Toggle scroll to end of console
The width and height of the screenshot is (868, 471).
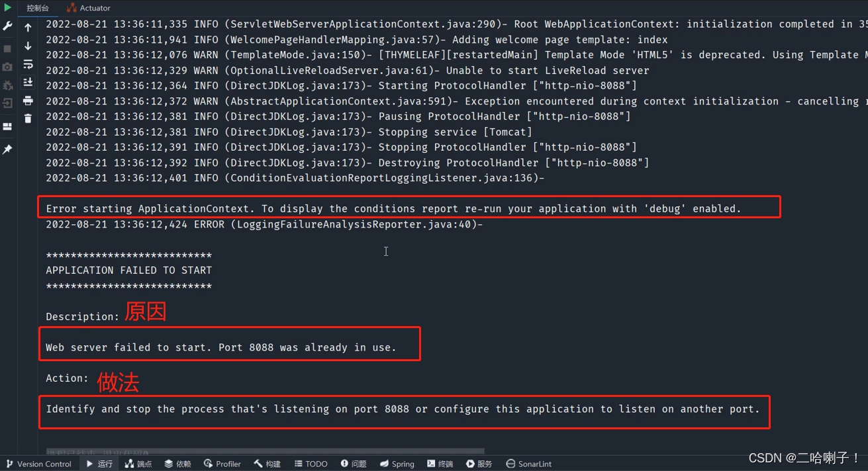click(28, 82)
